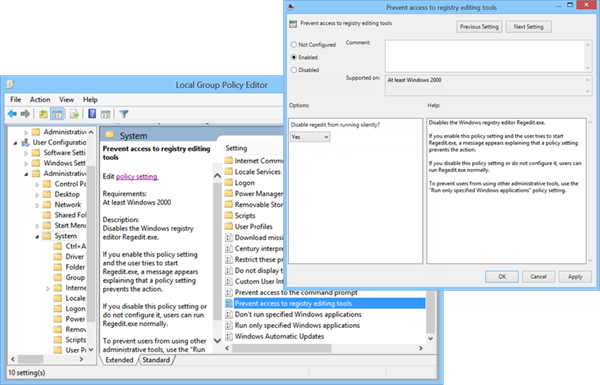Switch to the Standard tab
This screenshot has width=600, height=385.
[x=156, y=360]
